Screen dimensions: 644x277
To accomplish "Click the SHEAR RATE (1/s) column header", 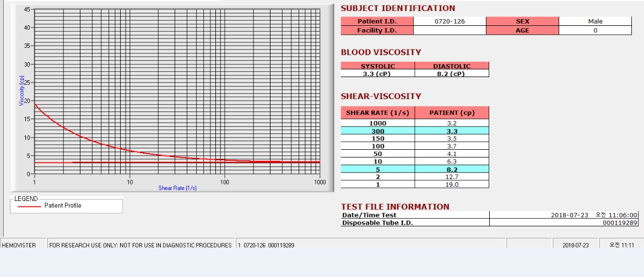I will coord(378,113).
